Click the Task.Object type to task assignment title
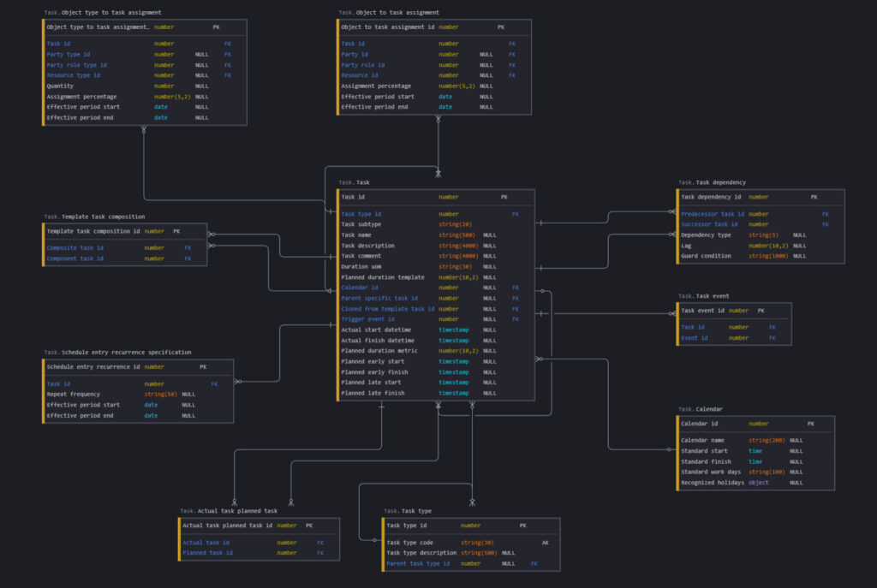Image resolution: width=877 pixels, height=588 pixels. [x=102, y=13]
